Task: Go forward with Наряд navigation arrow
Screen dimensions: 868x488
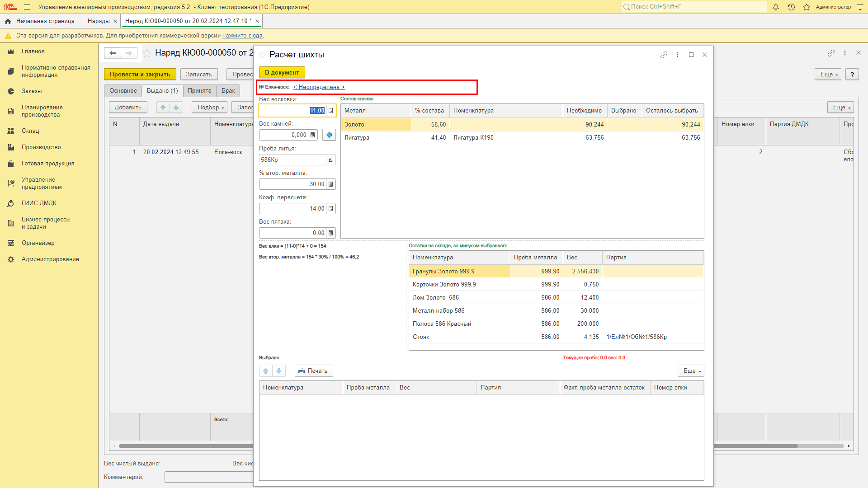Action: (x=129, y=53)
